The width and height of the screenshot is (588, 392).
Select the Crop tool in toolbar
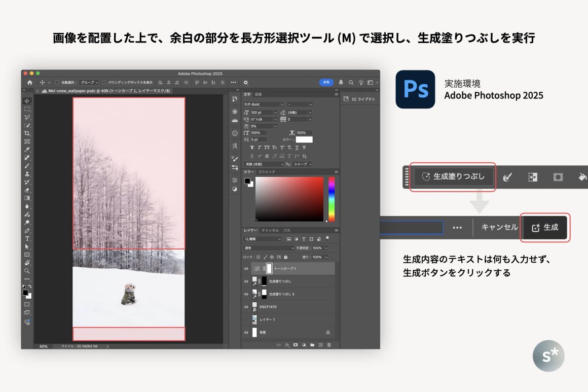point(27,133)
